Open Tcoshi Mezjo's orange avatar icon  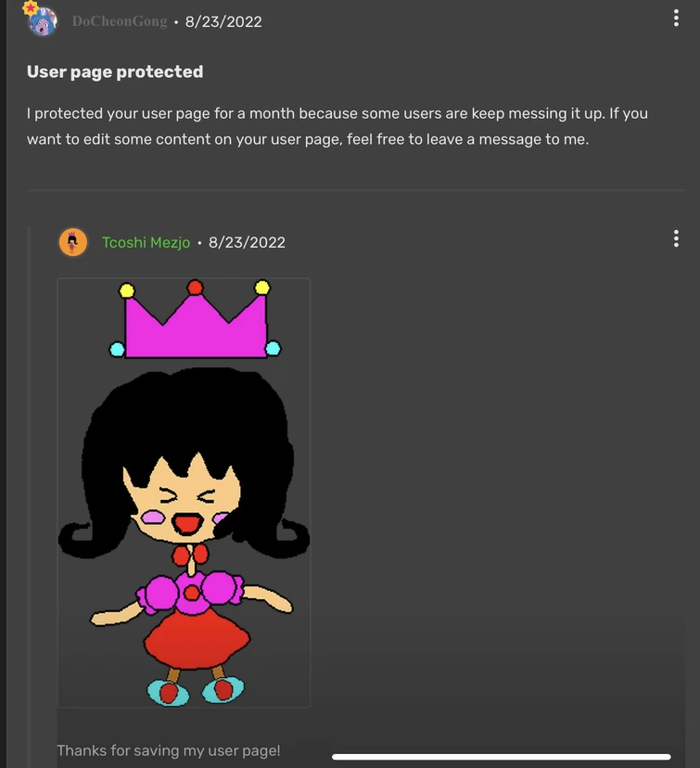(73, 242)
